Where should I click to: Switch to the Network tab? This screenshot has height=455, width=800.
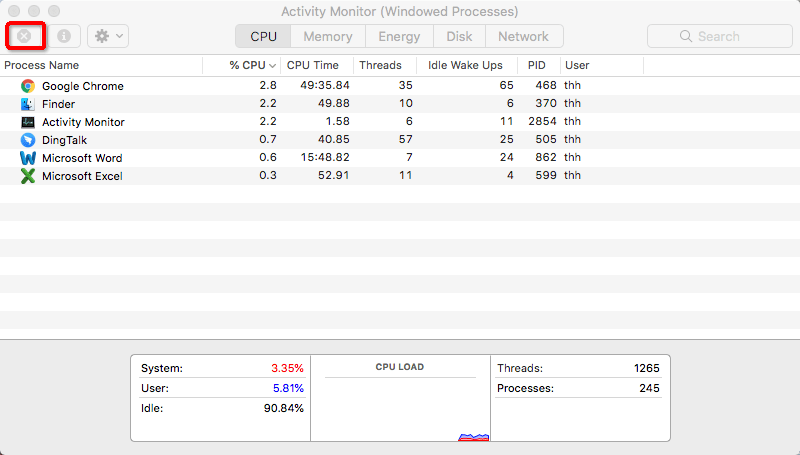pos(524,36)
